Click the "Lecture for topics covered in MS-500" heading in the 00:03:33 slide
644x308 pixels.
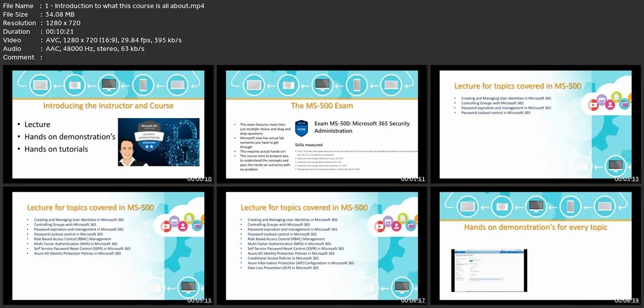tap(518, 86)
